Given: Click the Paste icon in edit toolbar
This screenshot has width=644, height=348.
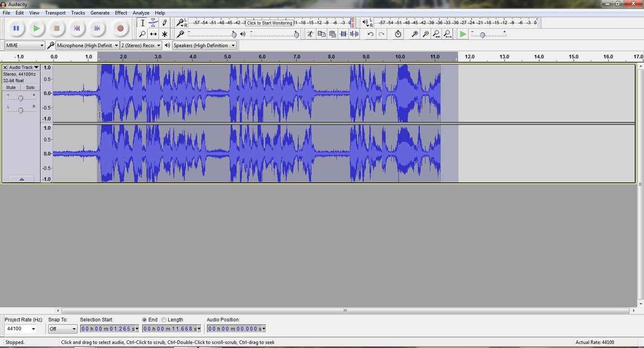Looking at the screenshot, I should click(332, 34).
